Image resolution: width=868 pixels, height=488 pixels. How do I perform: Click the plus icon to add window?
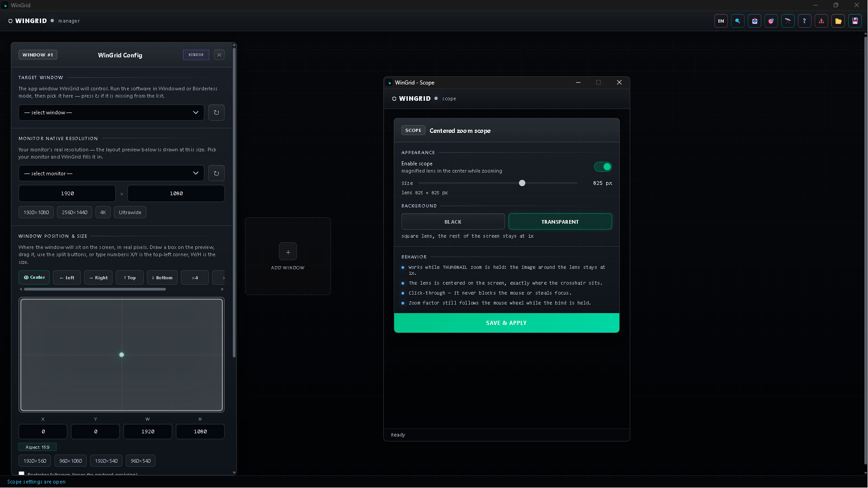point(288,252)
